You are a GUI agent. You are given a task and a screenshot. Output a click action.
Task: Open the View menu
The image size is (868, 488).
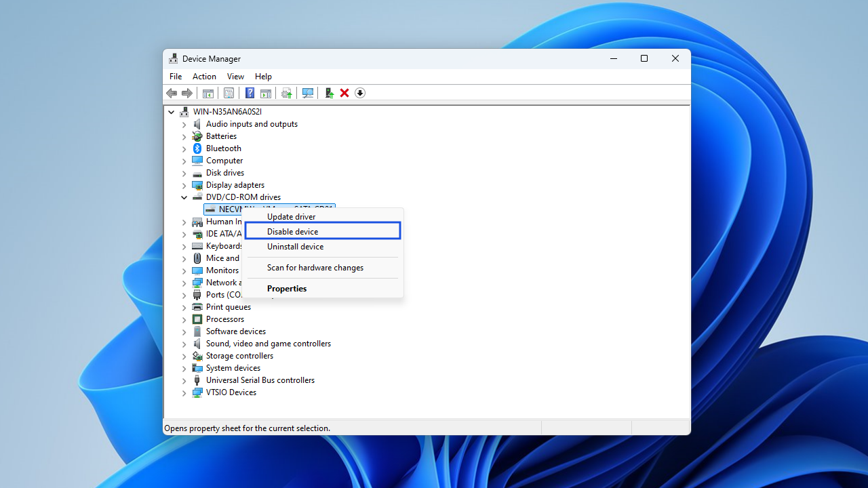coord(235,77)
